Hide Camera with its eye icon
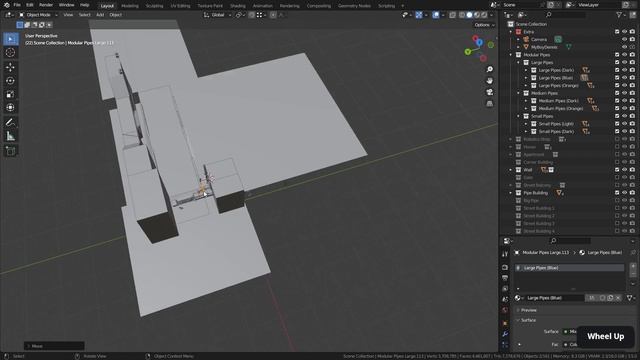This screenshot has width=640, height=360. 624,39
